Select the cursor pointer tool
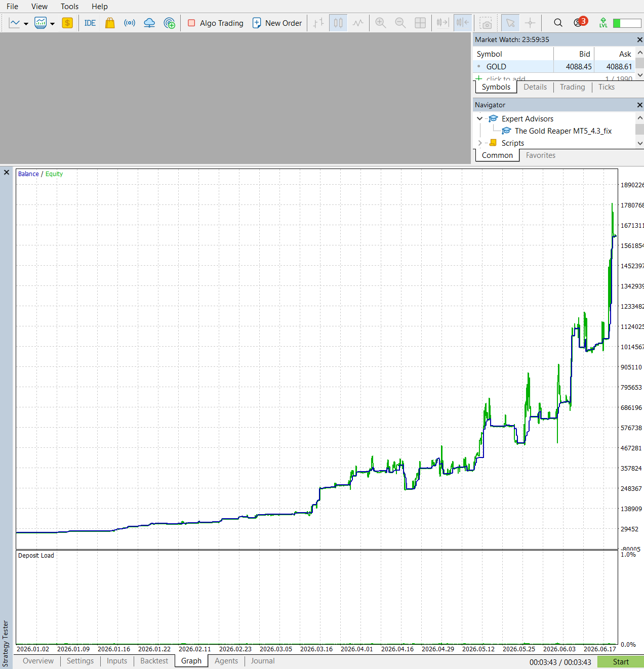The width and height of the screenshot is (644, 669). [x=510, y=23]
